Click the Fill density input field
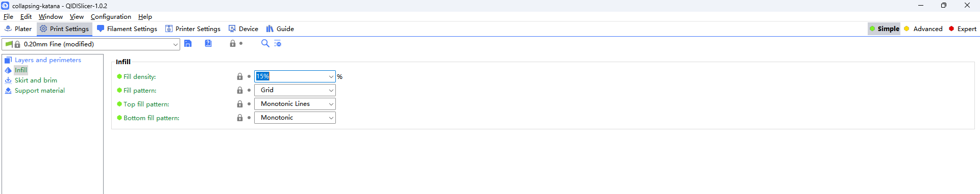The image size is (980, 194). click(295, 76)
